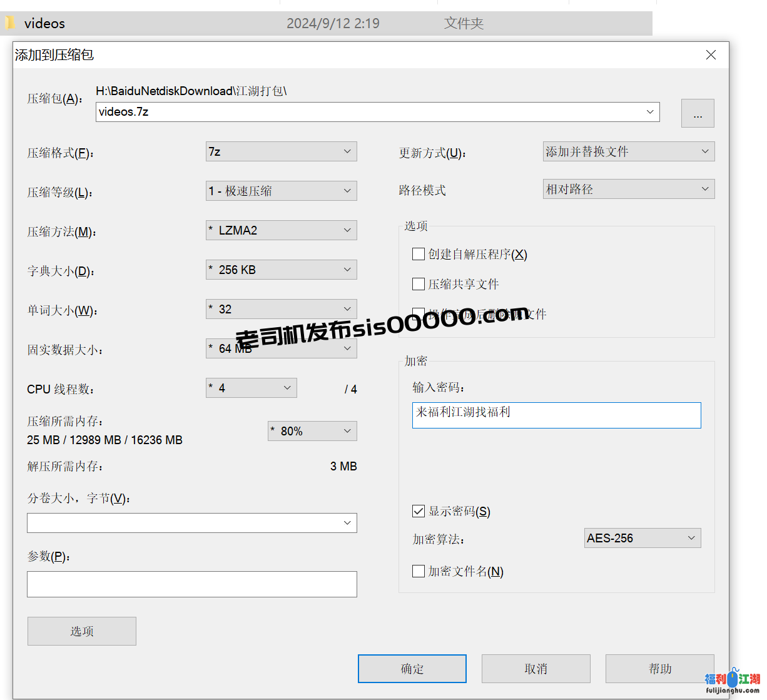The height and width of the screenshot is (700, 767).
Task: Enable the create self-extracting archive checkbox
Action: 419,254
